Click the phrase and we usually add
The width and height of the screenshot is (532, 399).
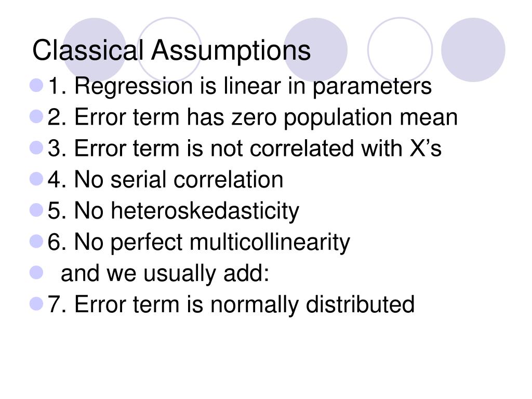point(165,273)
